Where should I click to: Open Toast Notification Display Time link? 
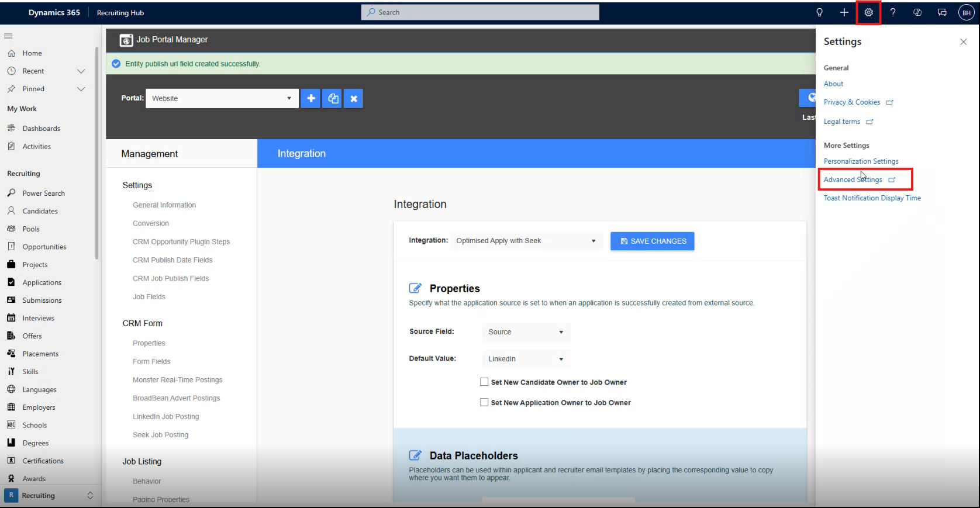[872, 198]
